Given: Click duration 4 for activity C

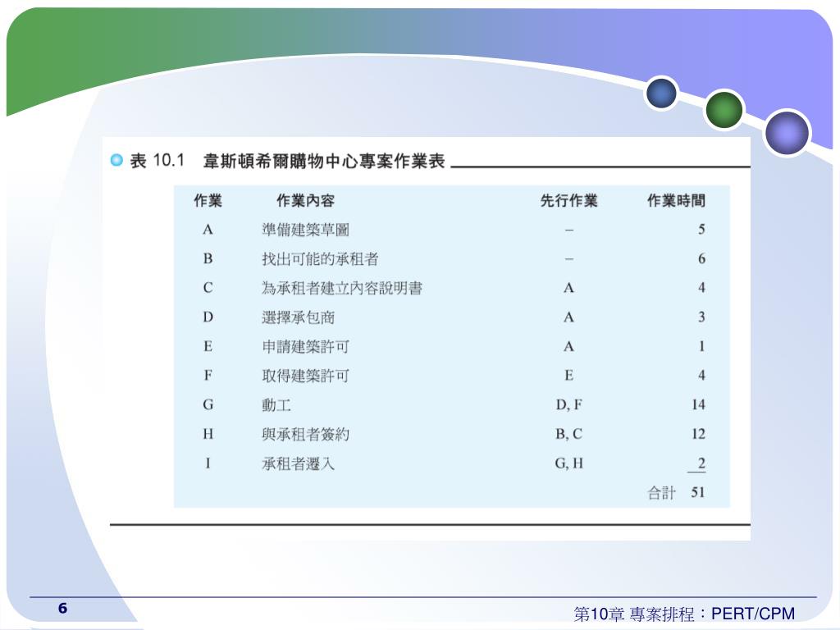Looking at the screenshot, I should click(x=701, y=288).
